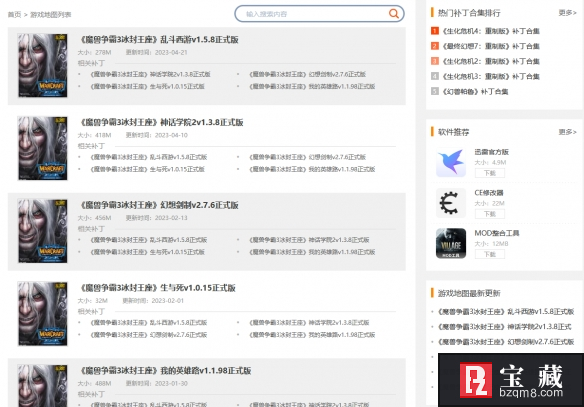Click Warcraft cover thumbnail of 神话学院2 entry
The width and height of the screenshot is (584, 407).
43,148
